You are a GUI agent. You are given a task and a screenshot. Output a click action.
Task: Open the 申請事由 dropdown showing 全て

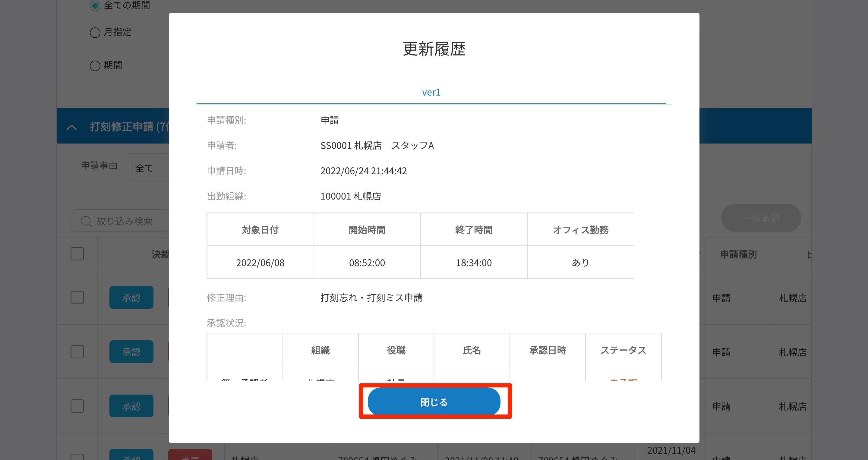(148, 168)
